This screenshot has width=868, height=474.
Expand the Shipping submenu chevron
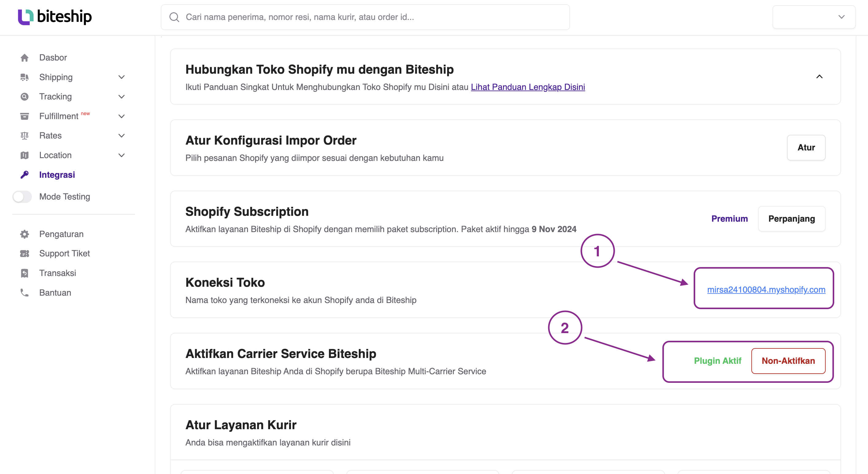(122, 77)
